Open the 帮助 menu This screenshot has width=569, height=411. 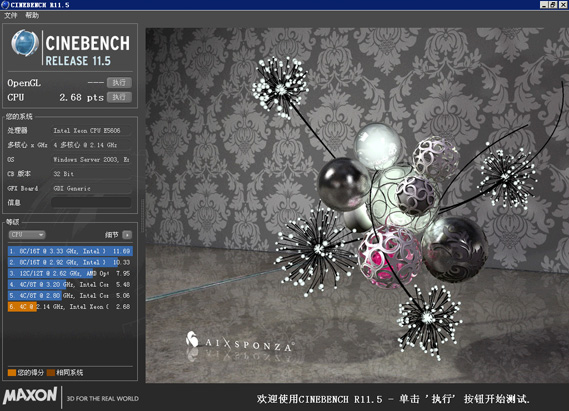click(32, 15)
